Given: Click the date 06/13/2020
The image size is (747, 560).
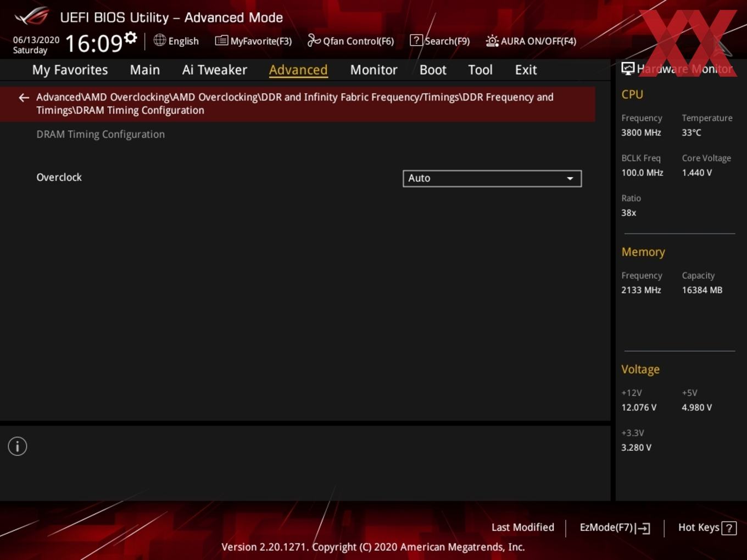Looking at the screenshot, I should (36, 40).
